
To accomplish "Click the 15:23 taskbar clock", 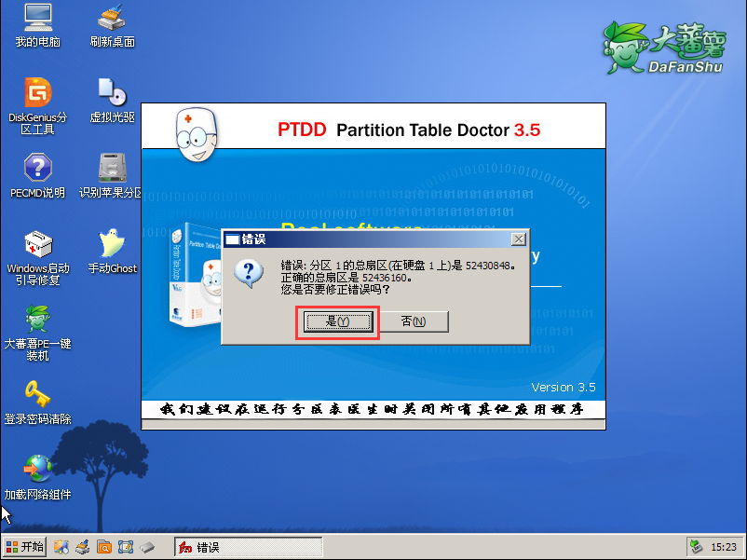I will [x=723, y=547].
